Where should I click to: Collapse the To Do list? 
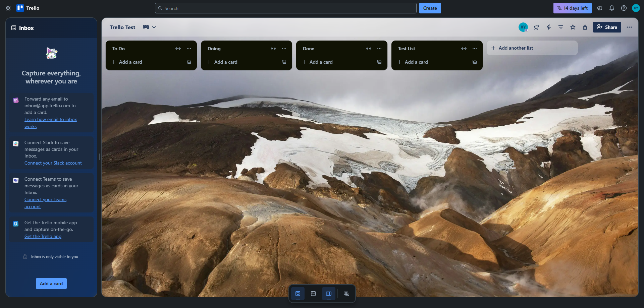click(178, 49)
